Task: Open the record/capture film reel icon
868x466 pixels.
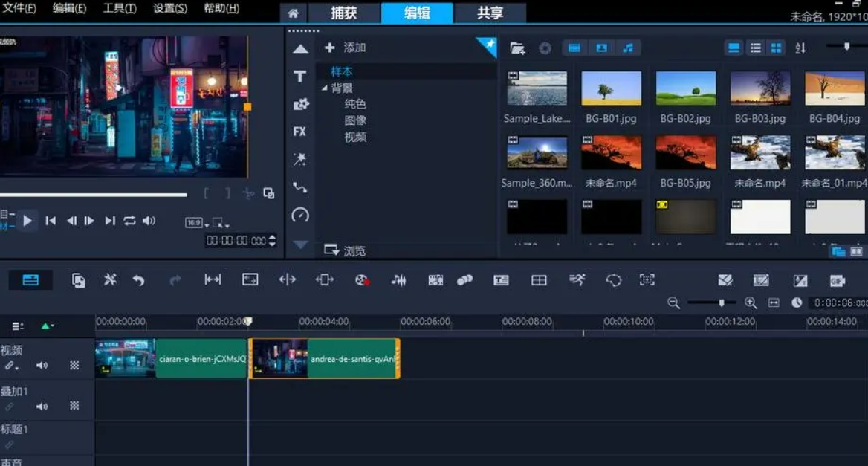Action: point(362,281)
